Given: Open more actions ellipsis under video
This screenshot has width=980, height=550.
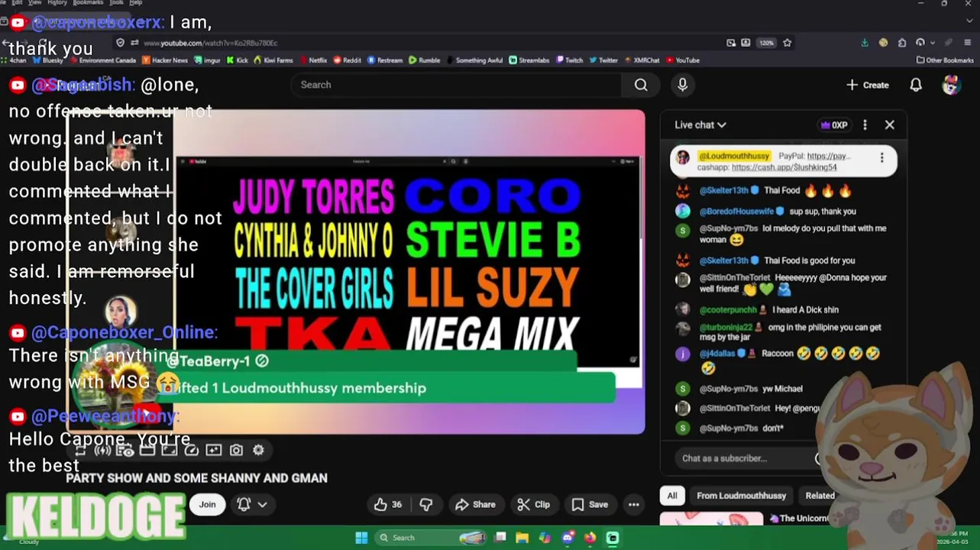Looking at the screenshot, I should pyautogui.click(x=634, y=504).
